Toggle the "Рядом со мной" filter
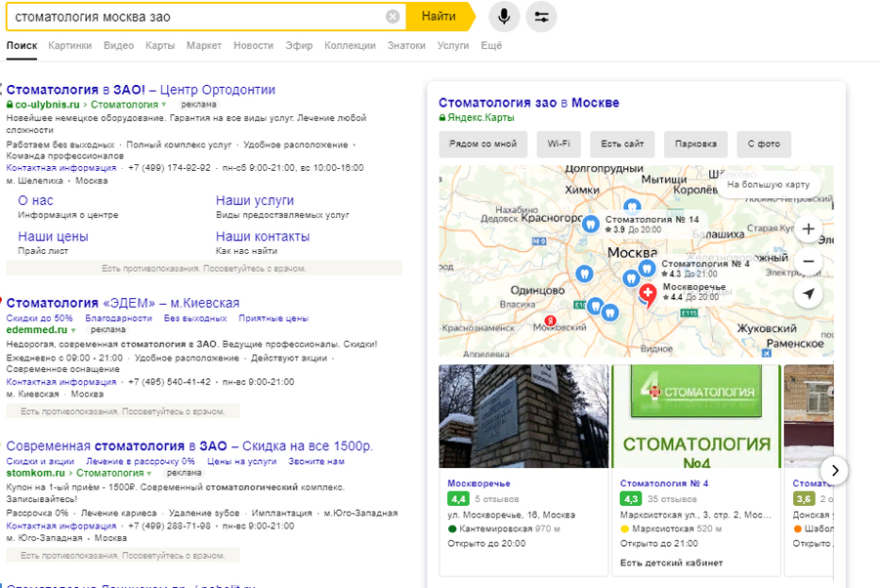 (x=482, y=145)
